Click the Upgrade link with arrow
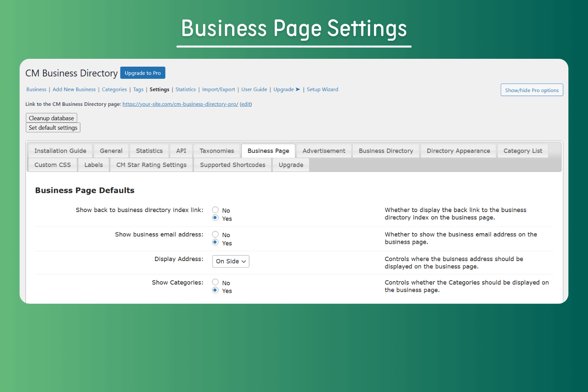The width and height of the screenshot is (588, 392). [x=287, y=89]
